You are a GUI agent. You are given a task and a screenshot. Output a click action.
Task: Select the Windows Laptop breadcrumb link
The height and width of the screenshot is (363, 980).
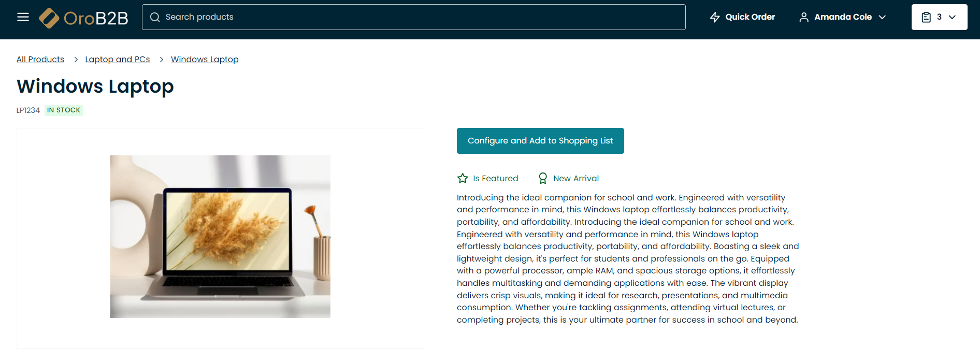click(205, 60)
